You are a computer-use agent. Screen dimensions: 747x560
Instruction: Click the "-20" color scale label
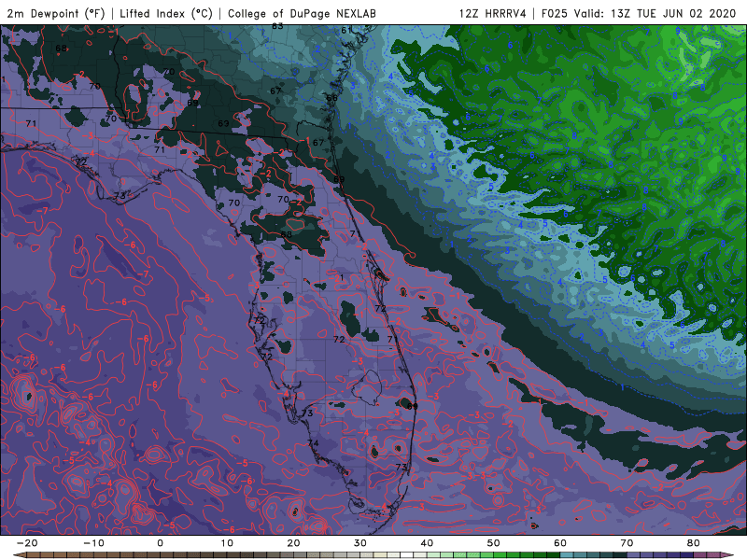tap(27, 543)
